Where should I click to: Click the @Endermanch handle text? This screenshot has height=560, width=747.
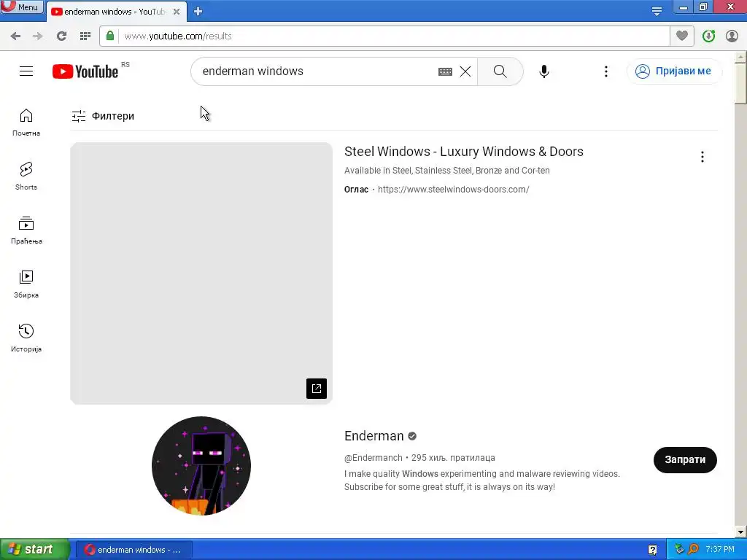(x=373, y=458)
